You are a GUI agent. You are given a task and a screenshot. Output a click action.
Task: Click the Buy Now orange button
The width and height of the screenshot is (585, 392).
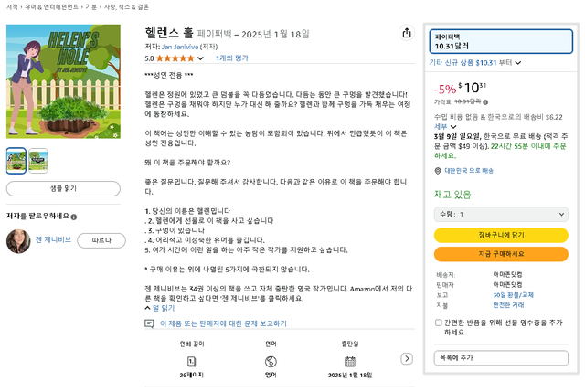click(501, 254)
